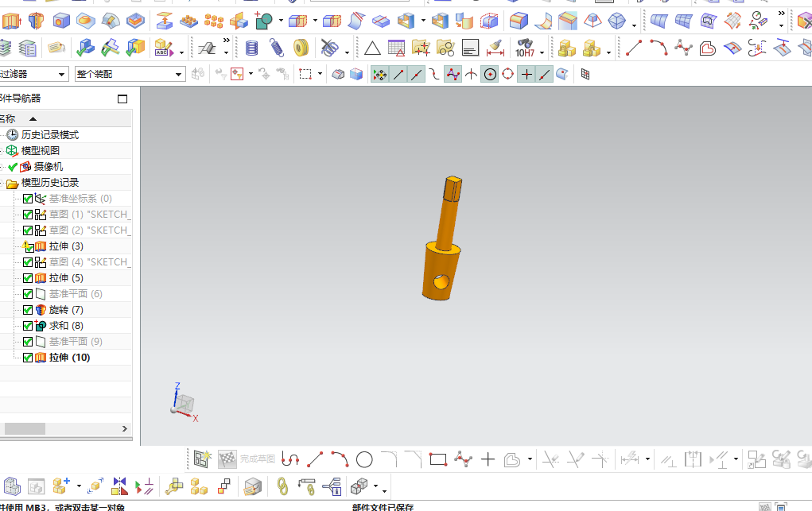Toggle the Enable Snap Point button

tap(379, 75)
